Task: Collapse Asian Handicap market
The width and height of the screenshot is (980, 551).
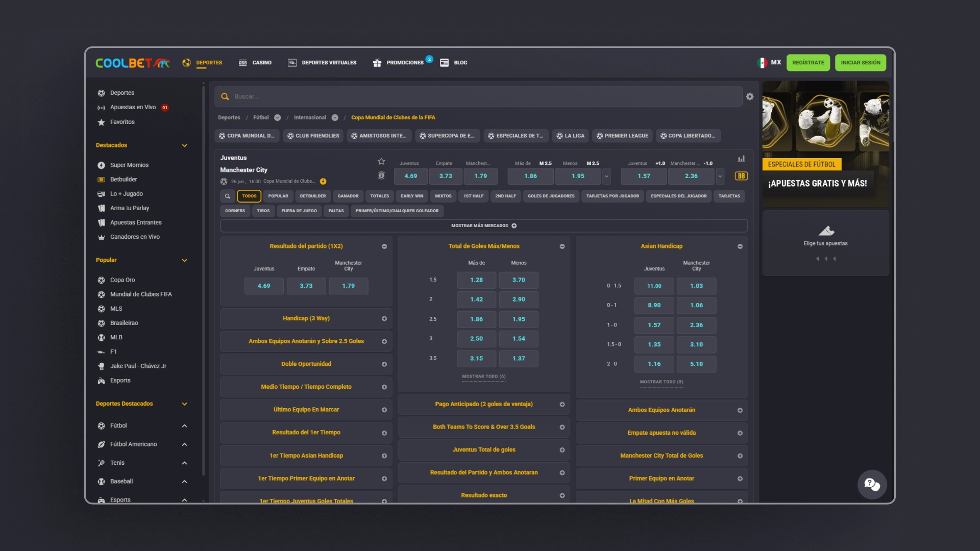Action: pyautogui.click(x=740, y=246)
